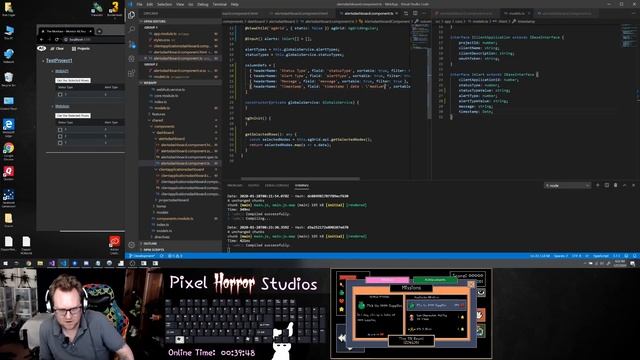Tick the third row checkbox in the lower grid
Screen dimensions: 640x360
(x=60, y=143)
